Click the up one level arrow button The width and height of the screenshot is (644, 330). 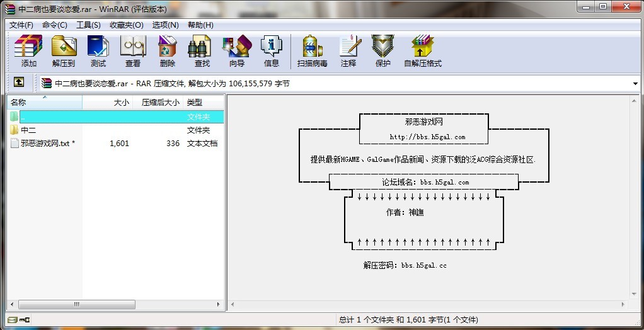pyautogui.click(x=19, y=82)
